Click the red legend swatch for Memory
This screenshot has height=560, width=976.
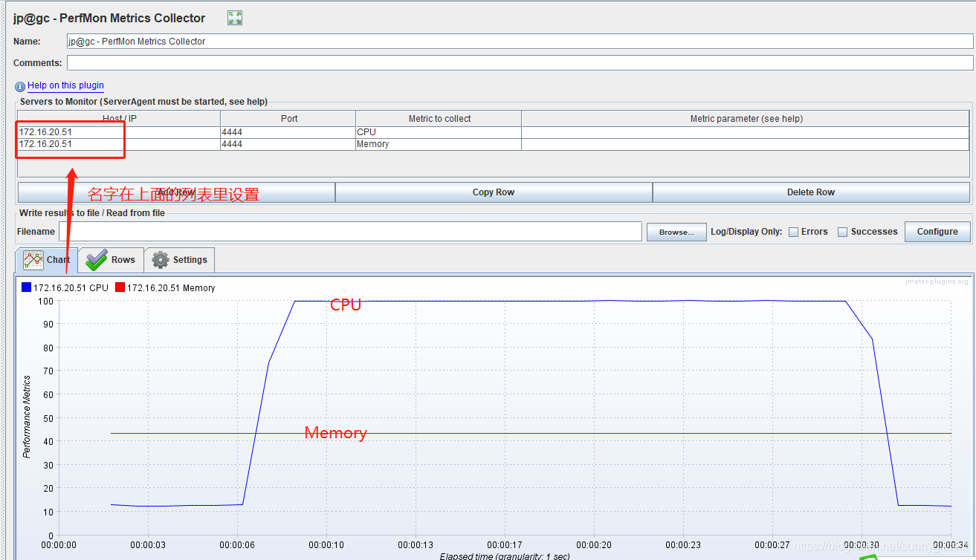point(120,287)
